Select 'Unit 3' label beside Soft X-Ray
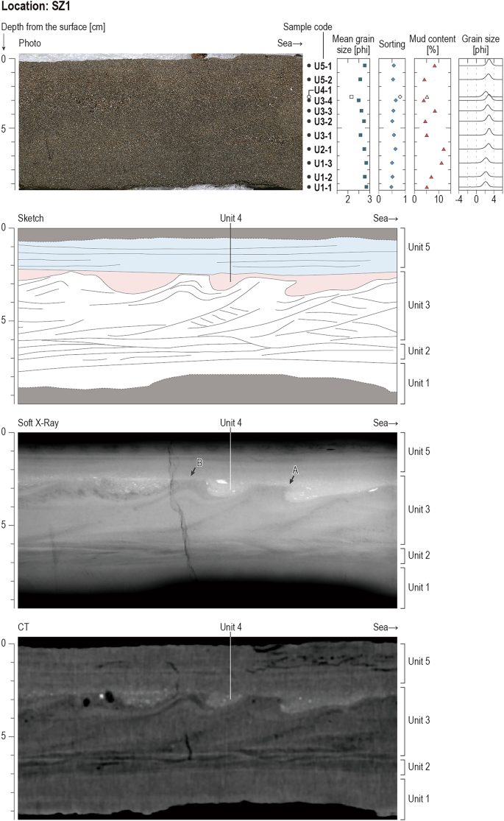504x821 pixels. (x=419, y=509)
